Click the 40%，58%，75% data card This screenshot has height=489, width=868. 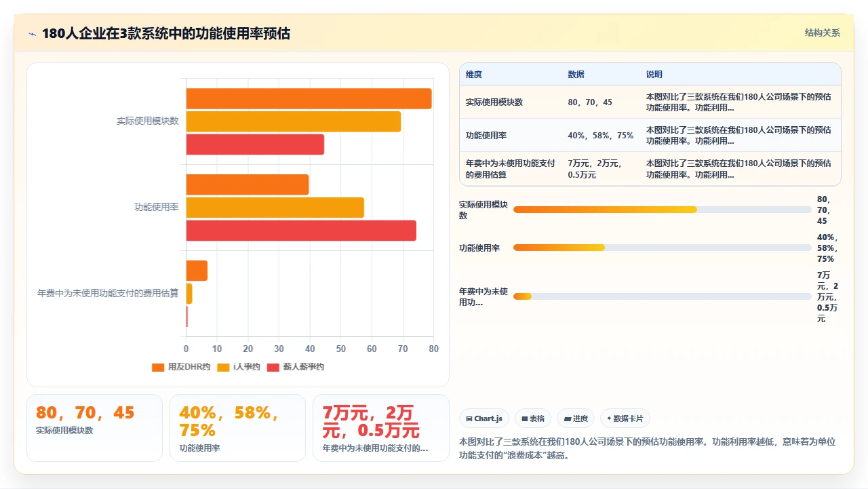[x=237, y=428]
